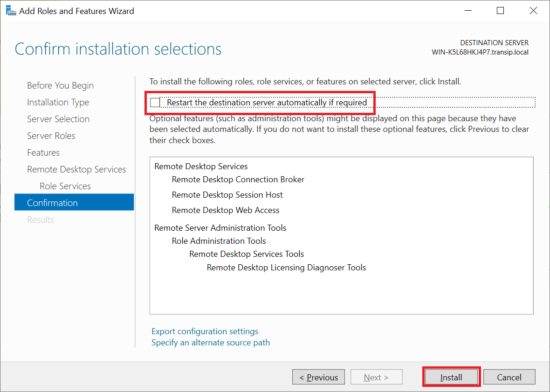Click the Cancel button
Image resolution: width=550 pixels, height=392 pixels.
pos(509,377)
